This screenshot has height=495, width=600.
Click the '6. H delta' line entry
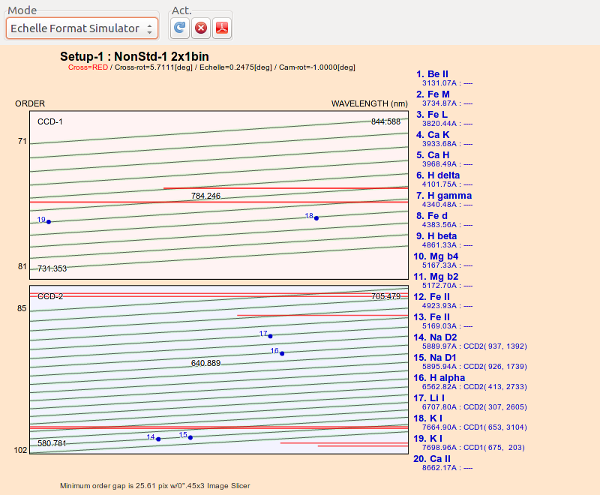tap(444, 179)
